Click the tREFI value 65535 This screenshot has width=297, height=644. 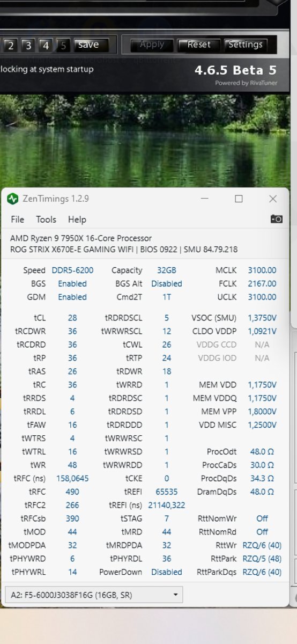[167, 492]
